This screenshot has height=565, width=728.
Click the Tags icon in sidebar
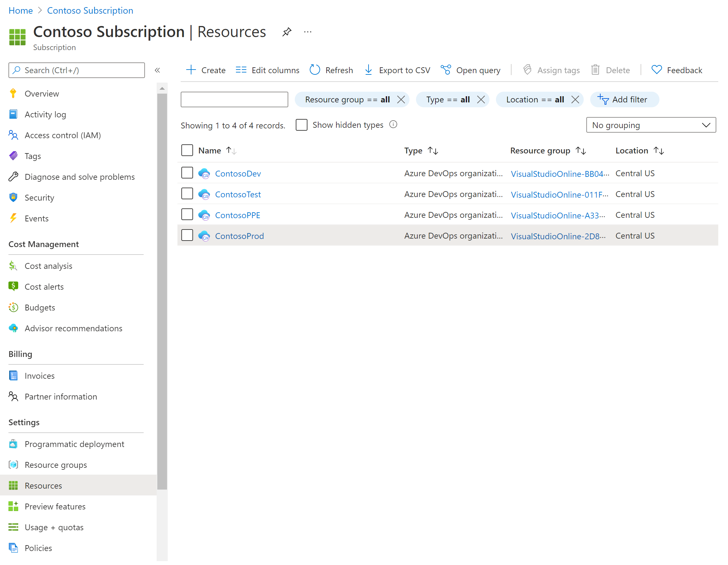pyautogui.click(x=14, y=155)
